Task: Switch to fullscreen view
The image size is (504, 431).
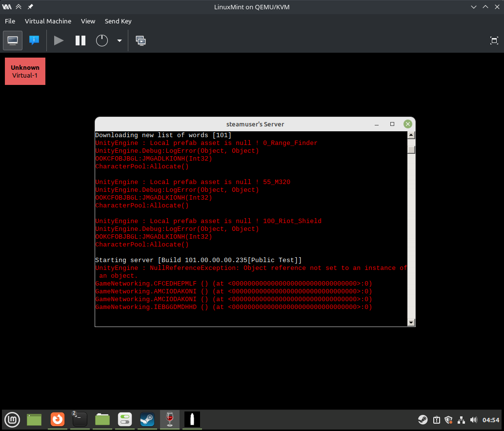Action: coord(494,41)
